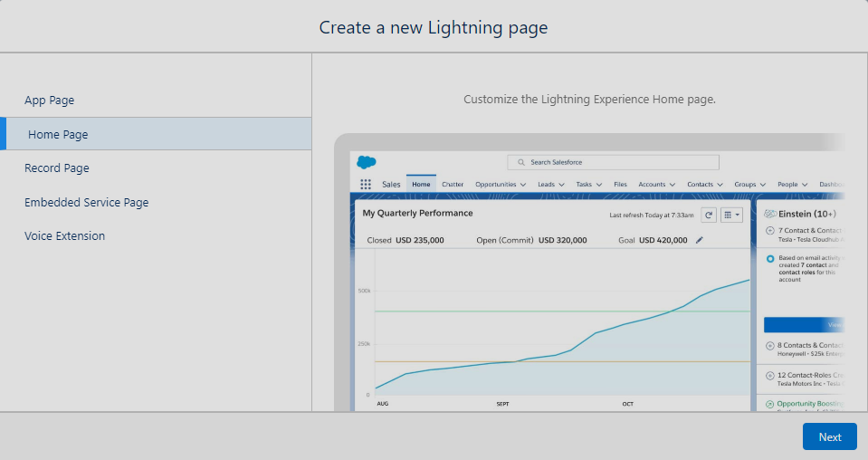This screenshot has height=460, width=868.
Task: Click the Chatter tab in preview
Action: [453, 185]
